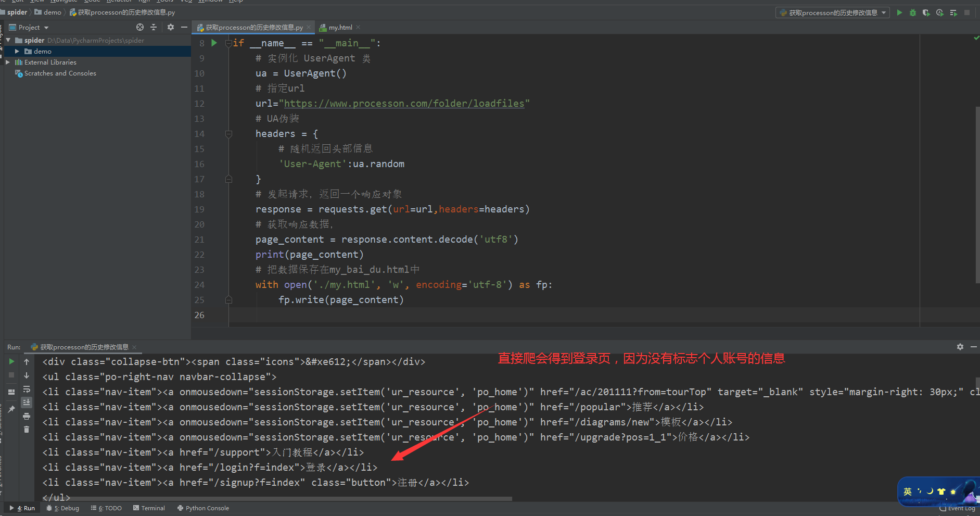Viewport: 980px width, 516px height.
Task: Click the fold marker on line 25
Action: point(228,300)
